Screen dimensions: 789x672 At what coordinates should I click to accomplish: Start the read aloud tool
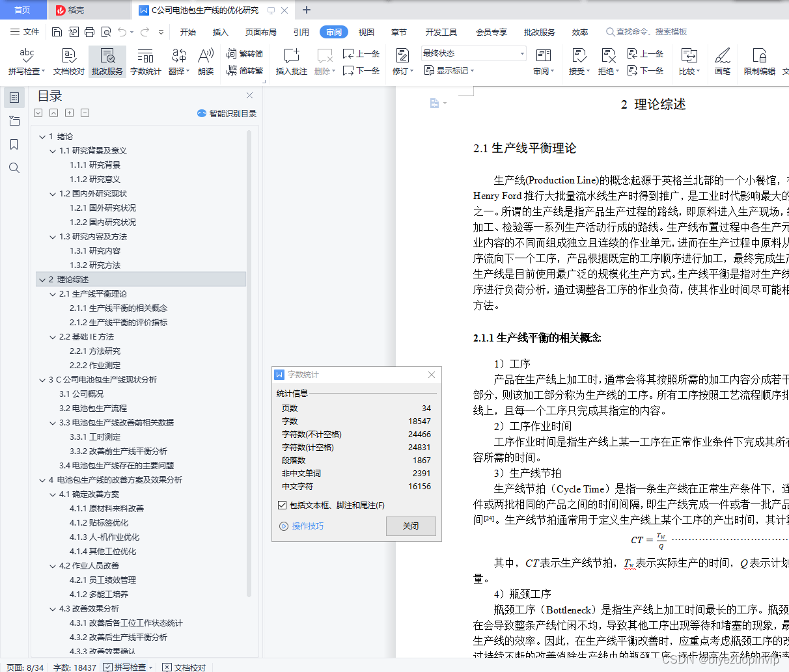206,62
